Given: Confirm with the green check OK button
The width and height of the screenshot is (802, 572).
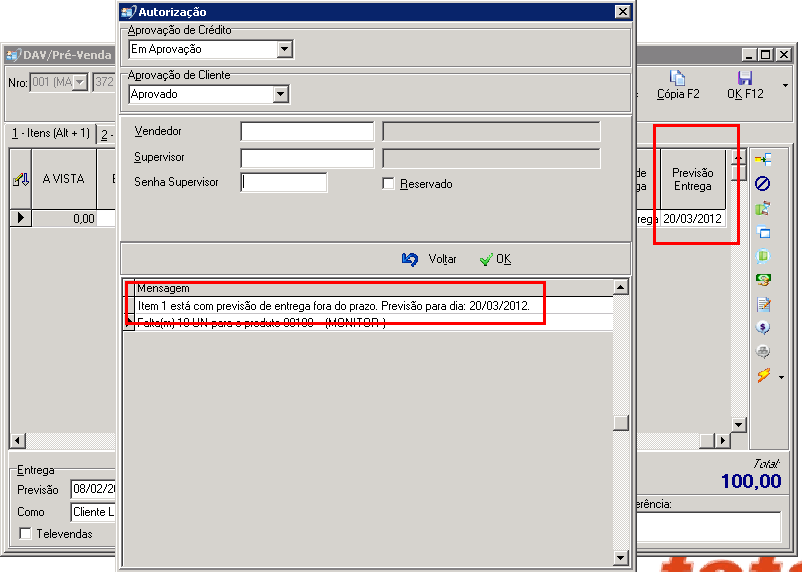Looking at the screenshot, I should pyautogui.click(x=495, y=259).
